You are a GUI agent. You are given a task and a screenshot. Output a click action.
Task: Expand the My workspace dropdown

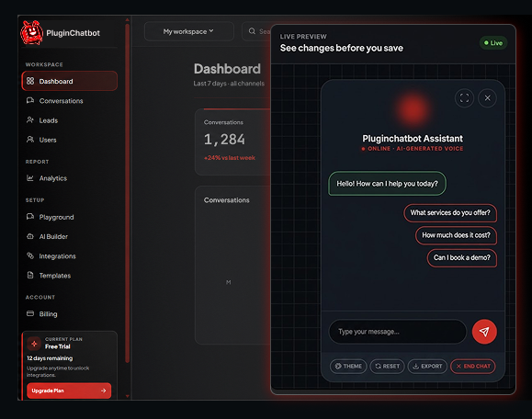point(189,31)
